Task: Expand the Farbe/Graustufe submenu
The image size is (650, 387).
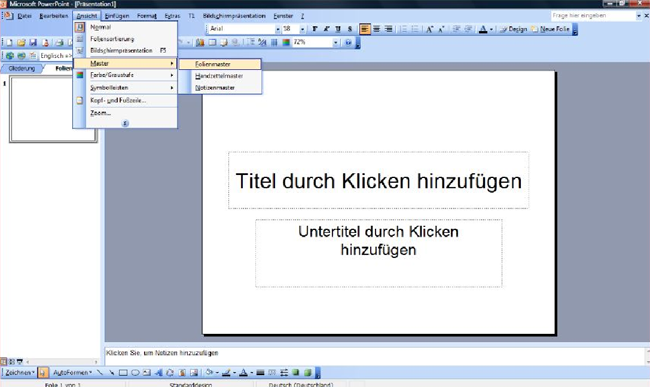Action: coord(126,75)
